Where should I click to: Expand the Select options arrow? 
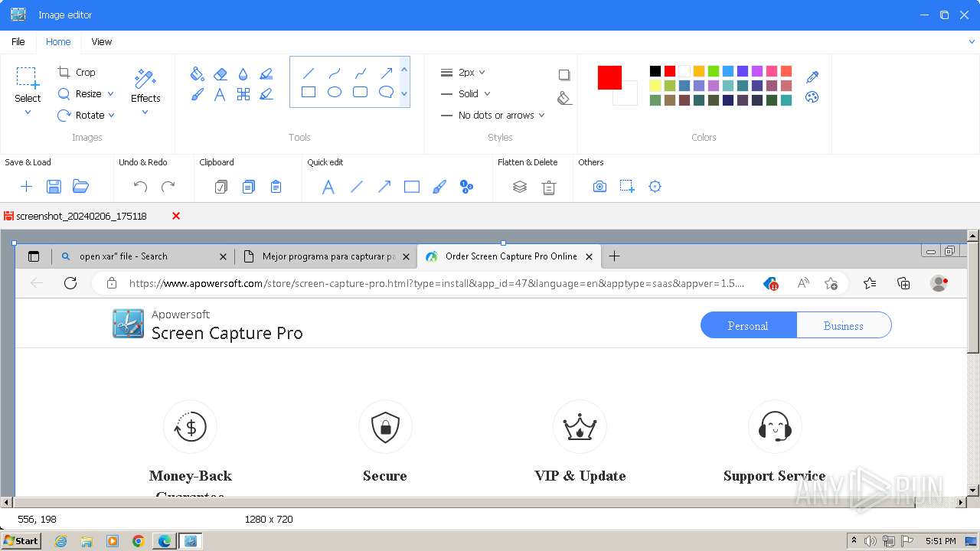pyautogui.click(x=28, y=112)
